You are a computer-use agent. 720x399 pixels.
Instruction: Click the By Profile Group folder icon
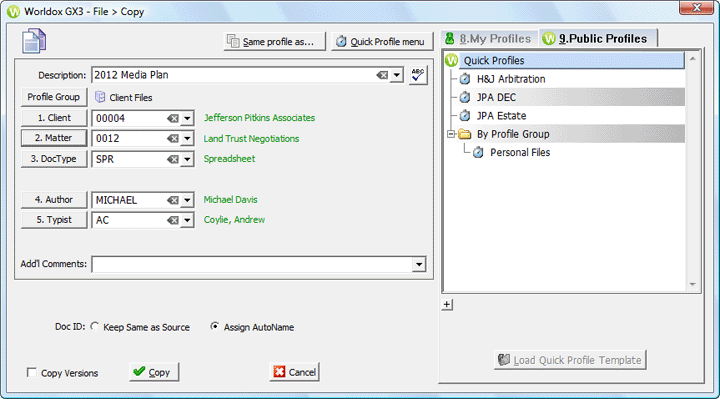[465, 134]
